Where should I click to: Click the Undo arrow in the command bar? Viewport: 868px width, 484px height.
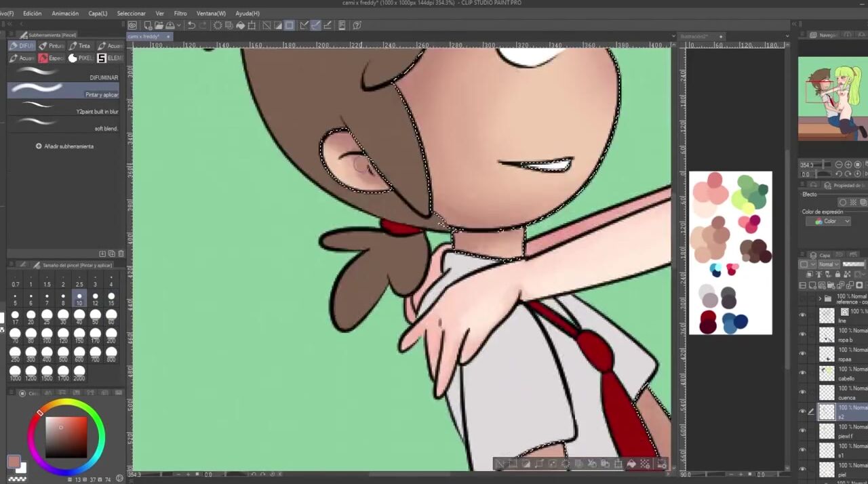191,26
